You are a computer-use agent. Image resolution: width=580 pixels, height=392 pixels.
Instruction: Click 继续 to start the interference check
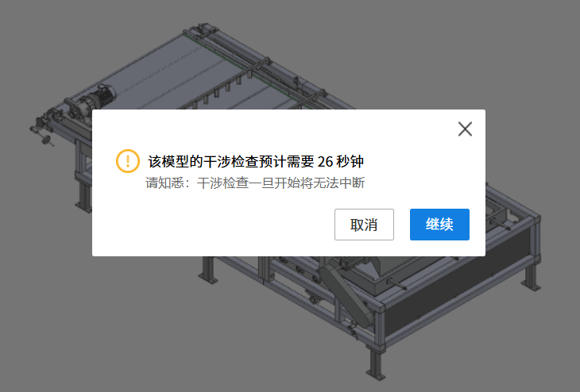point(439,225)
